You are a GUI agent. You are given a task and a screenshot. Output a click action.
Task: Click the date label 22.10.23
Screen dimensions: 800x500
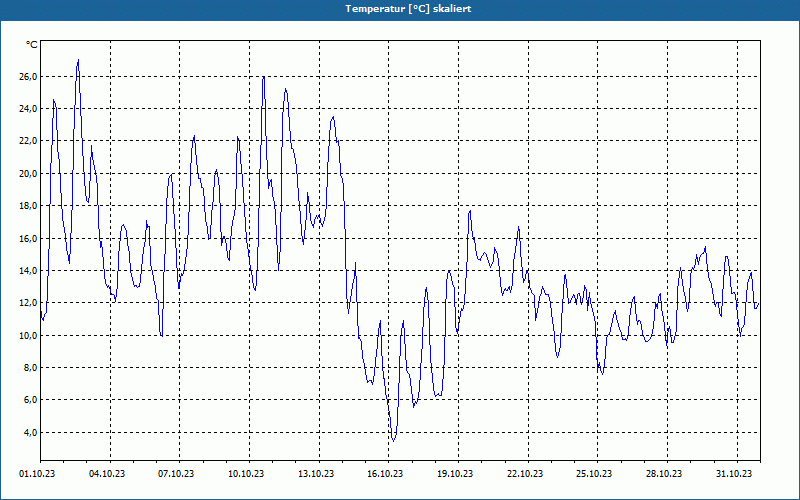525,474
